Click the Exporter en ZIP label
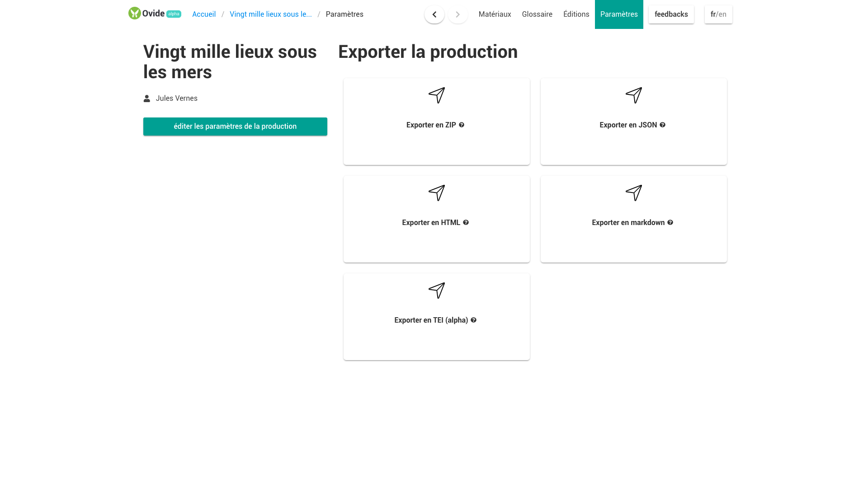Image resolution: width=868 pixels, height=488 pixels. point(431,125)
